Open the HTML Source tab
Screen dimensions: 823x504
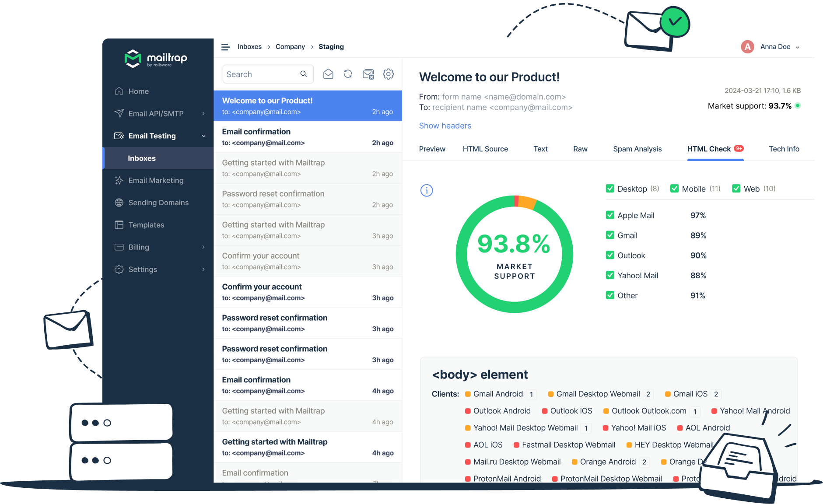tap(485, 149)
